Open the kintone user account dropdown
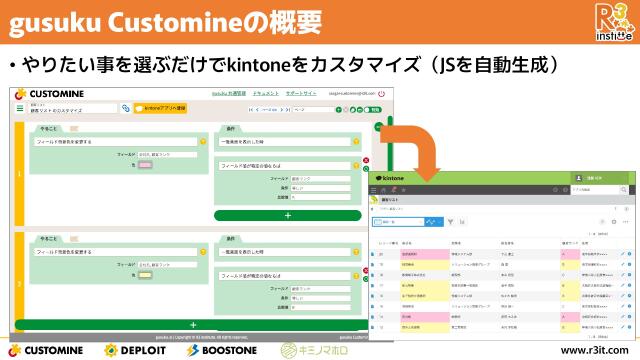Viewport: 640px width, 360px height. [599, 178]
